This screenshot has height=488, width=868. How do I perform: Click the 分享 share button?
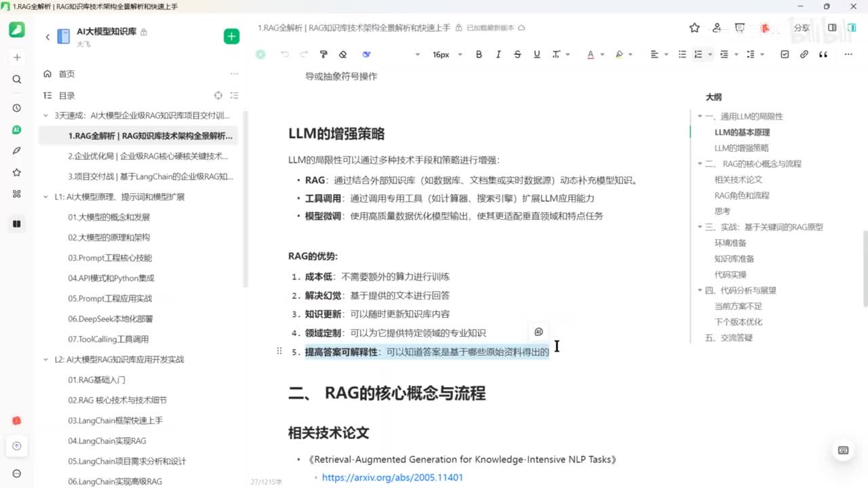[802, 28]
